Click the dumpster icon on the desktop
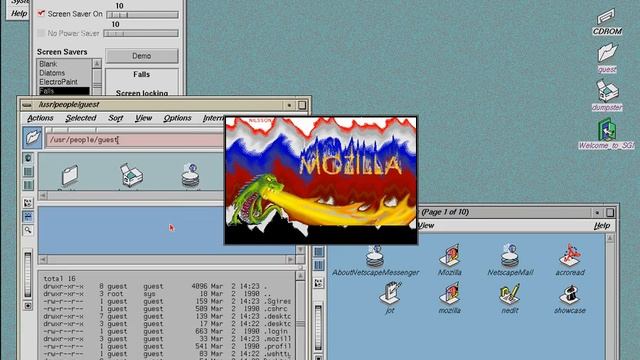This screenshot has height=360, width=640. [x=607, y=91]
